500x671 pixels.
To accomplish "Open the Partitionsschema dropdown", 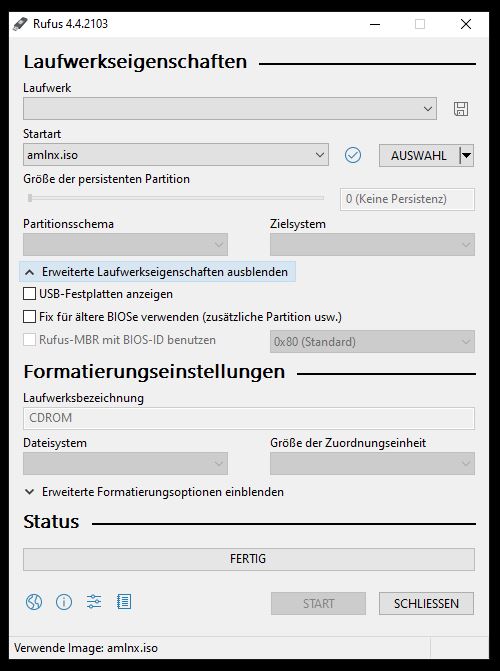I will (x=125, y=245).
